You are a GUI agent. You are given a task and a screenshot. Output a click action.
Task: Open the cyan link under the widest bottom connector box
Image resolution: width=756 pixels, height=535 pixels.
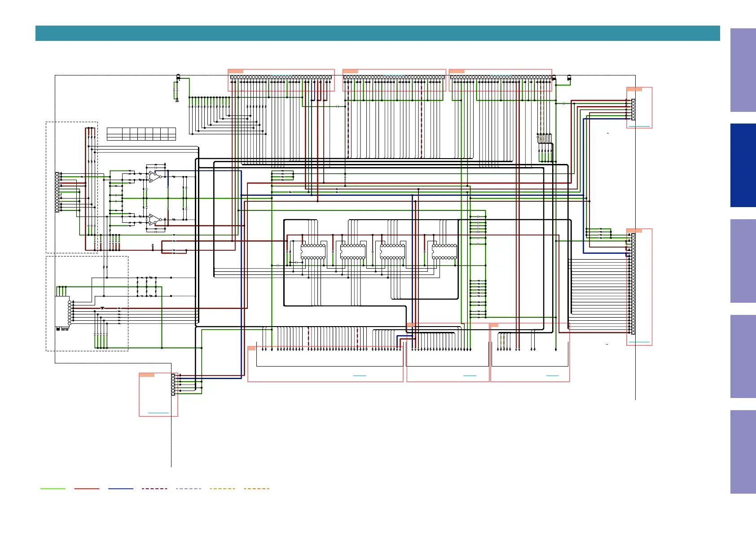(360, 376)
